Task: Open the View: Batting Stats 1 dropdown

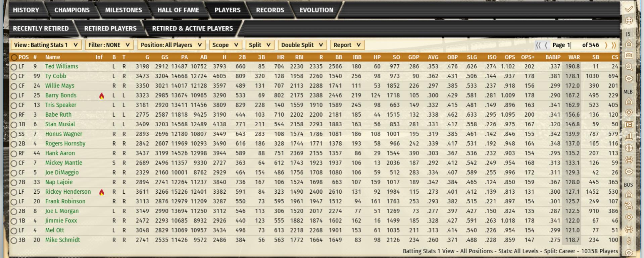Action: pos(46,45)
